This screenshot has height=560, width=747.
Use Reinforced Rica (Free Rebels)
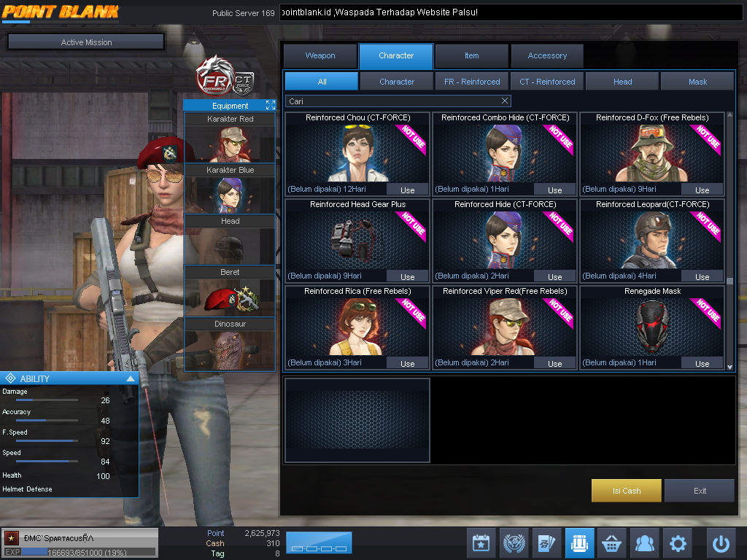pos(407,363)
